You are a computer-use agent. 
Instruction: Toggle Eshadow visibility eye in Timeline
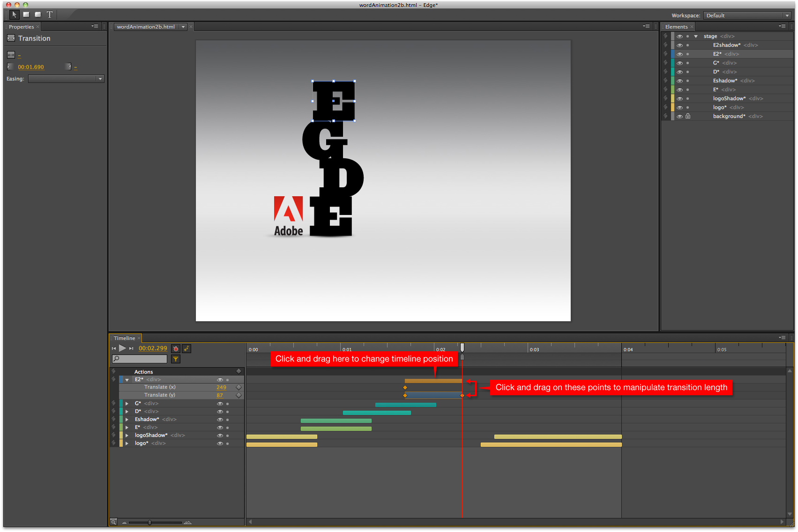click(220, 420)
